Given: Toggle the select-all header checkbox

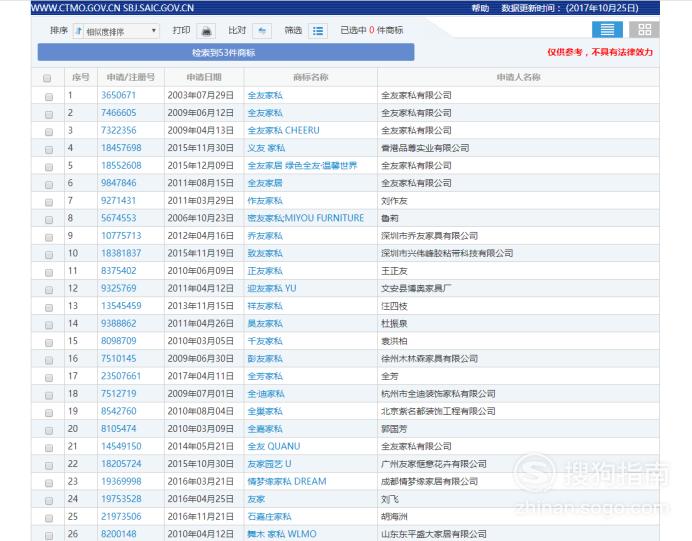Looking at the screenshot, I should pyautogui.click(x=47, y=78).
